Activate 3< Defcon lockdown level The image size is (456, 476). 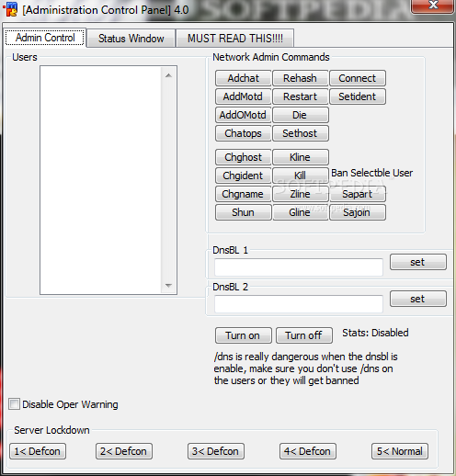tap(216, 451)
